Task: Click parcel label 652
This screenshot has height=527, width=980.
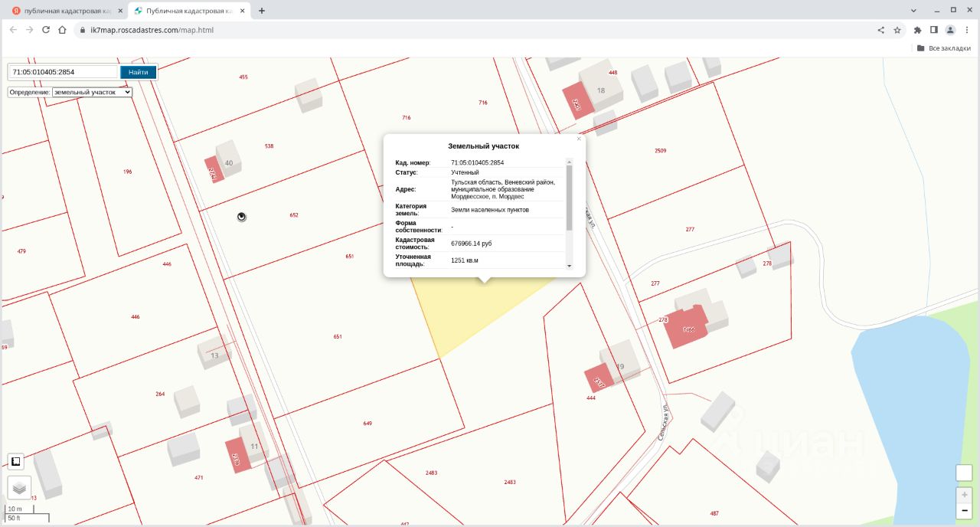Action: pyautogui.click(x=294, y=215)
